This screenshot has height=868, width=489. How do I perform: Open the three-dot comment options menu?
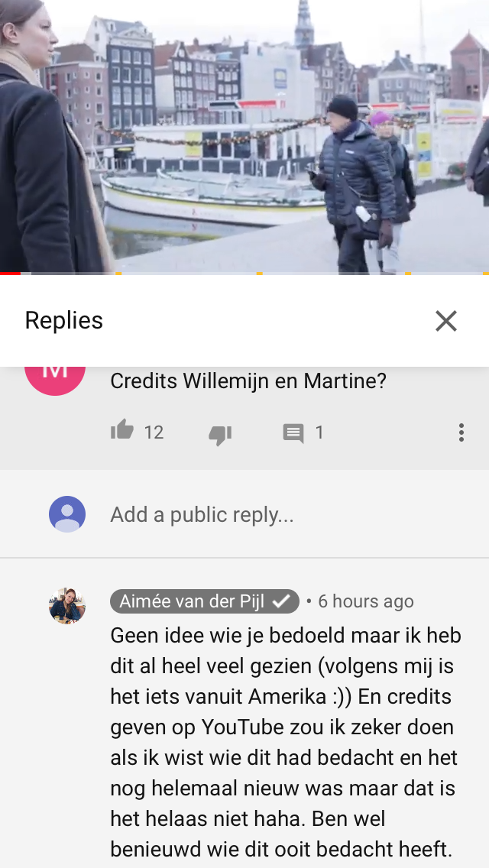(x=461, y=432)
